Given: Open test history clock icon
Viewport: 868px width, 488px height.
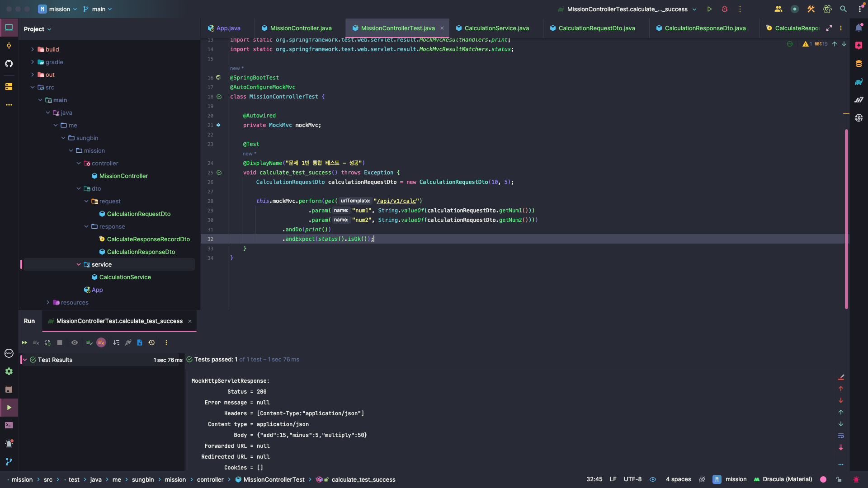Looking at the screenshot, I should click(x=151, y=343).
